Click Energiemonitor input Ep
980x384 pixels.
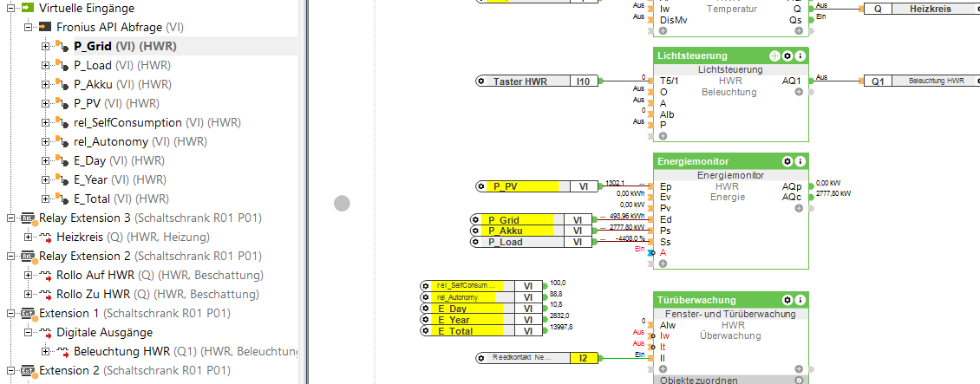pos(666,186)
